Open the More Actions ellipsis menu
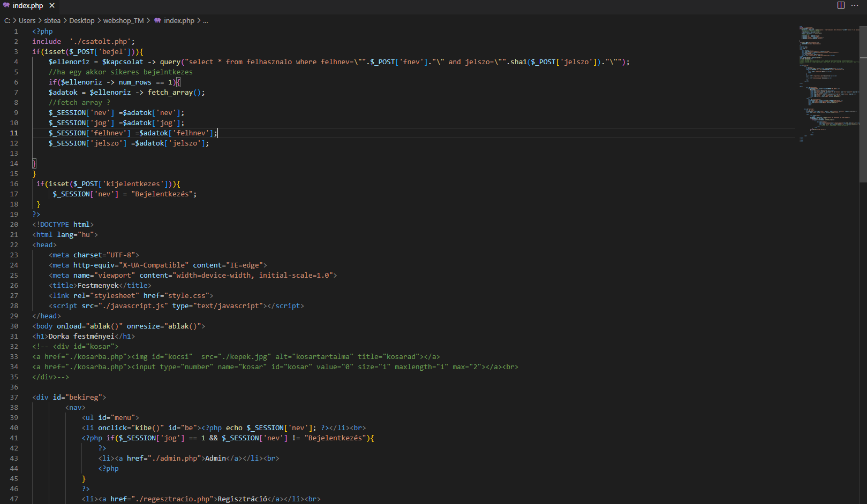Image resolution: width=867 pixels, height=504 pixels. [855, 5]
